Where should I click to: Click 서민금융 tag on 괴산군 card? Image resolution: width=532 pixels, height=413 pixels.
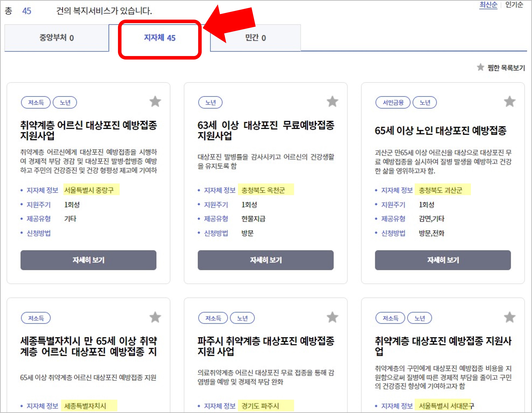393,102
